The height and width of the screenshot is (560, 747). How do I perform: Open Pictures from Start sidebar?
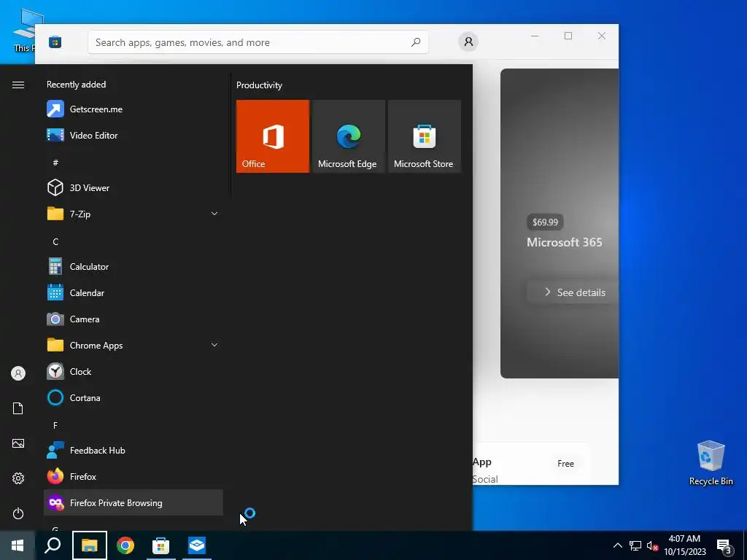click(x=18, y=443)
